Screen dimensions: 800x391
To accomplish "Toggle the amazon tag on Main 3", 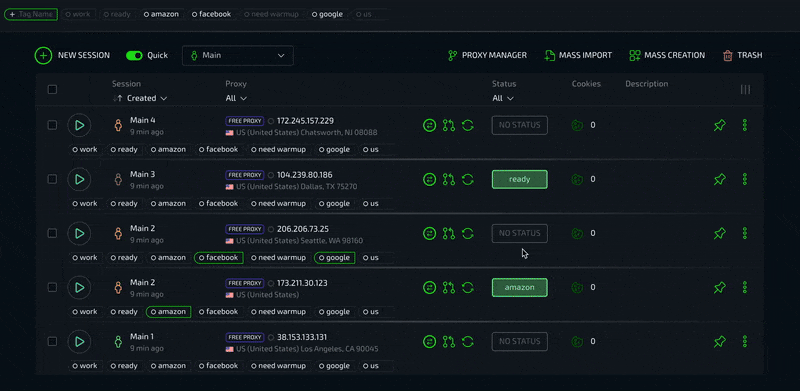I will pos(168,204).
